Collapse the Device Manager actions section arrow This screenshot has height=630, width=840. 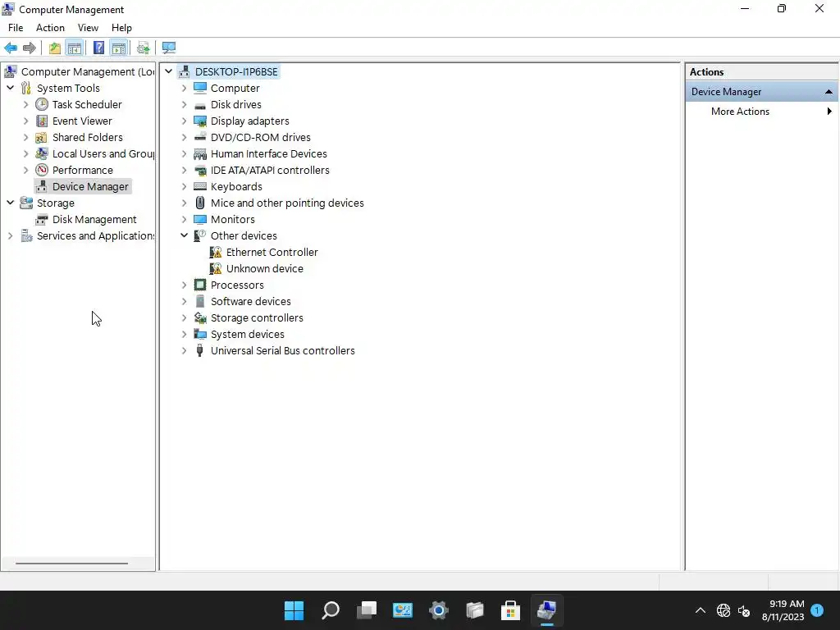829,92
